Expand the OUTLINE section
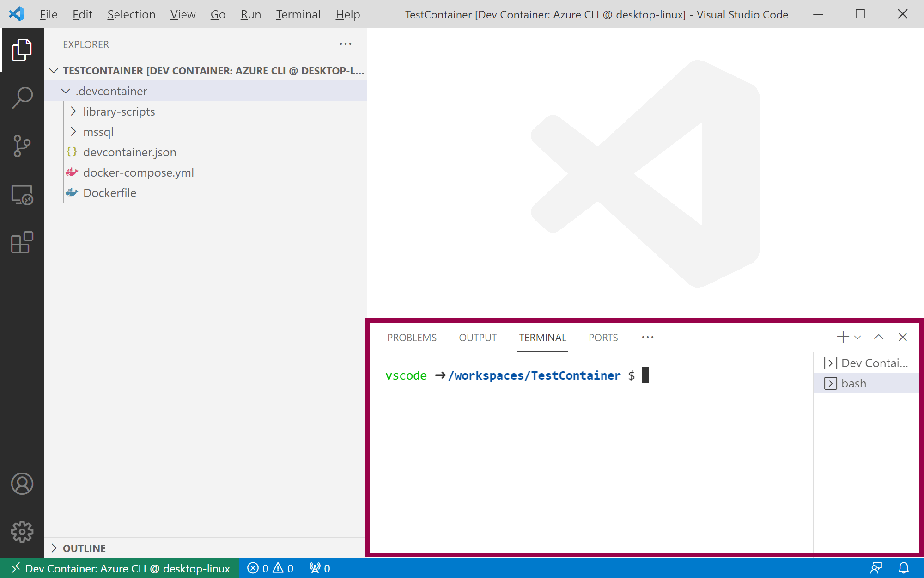924x578 pixels. click(84, 548)
